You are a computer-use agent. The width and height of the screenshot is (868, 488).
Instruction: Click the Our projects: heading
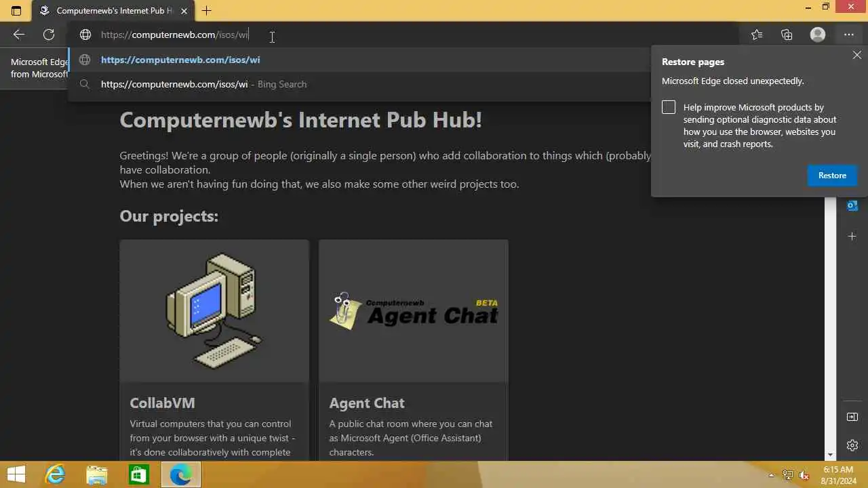169,216
